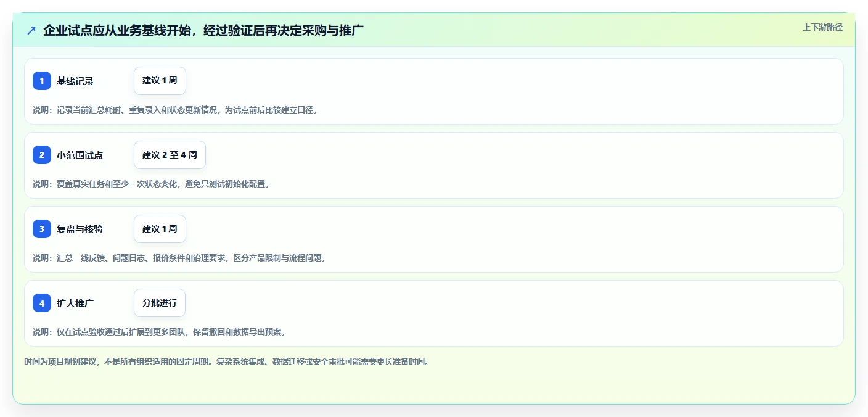This screenshot has width=868, height=417.
Task: Click the description starting '说明：覆盖真实任务'
Action: (151, 184)
